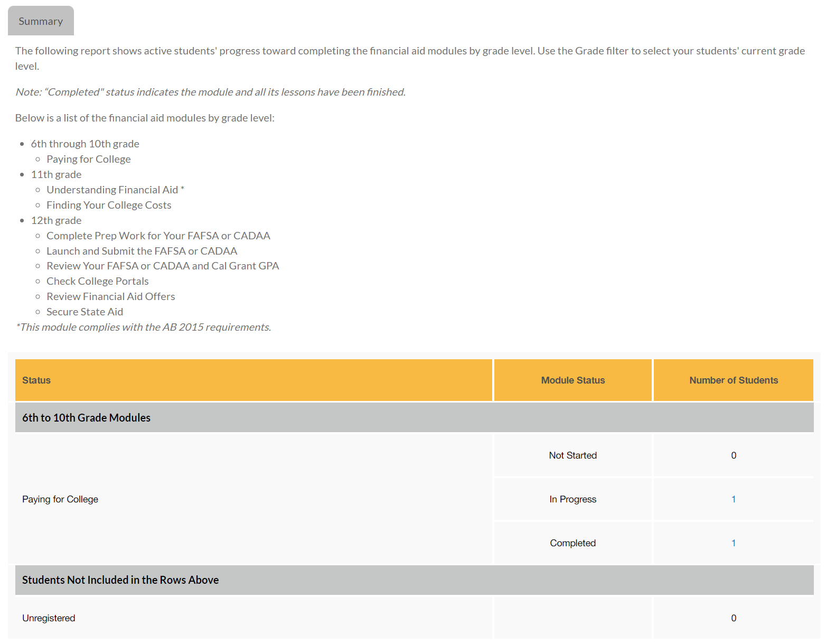The image size is (826, 644).
Task: Click the Unregistered zero count cell
Action: tap(733, 618)
